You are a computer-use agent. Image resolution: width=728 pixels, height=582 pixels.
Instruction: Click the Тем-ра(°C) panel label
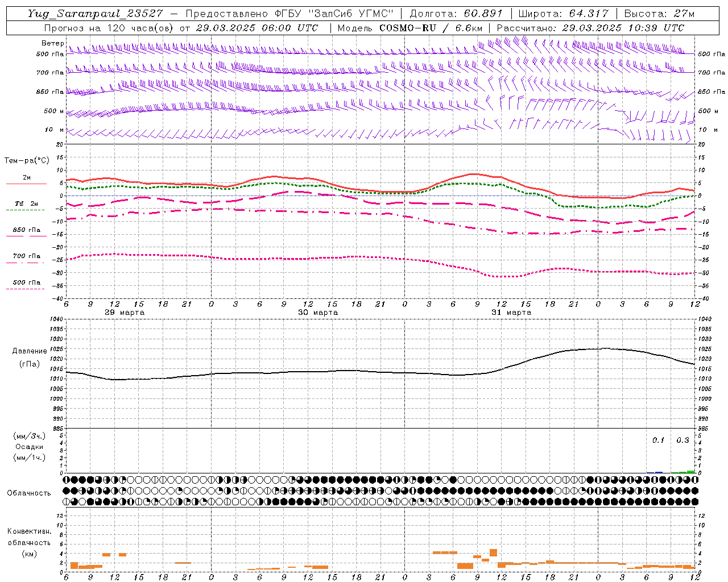(x=27, y=161)
